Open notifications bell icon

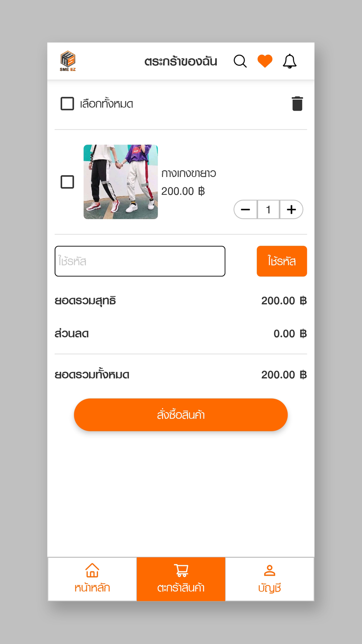click(x=290, y=61)
